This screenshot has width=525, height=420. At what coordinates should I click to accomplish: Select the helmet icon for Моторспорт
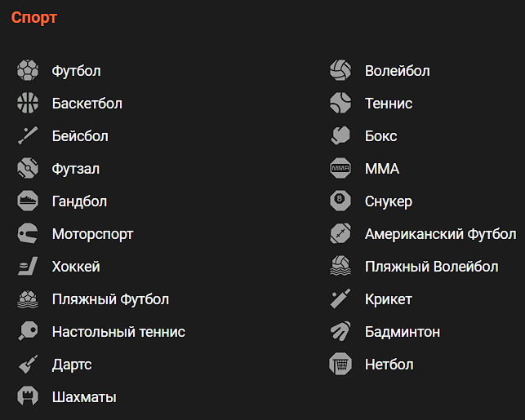click(28, 233)
